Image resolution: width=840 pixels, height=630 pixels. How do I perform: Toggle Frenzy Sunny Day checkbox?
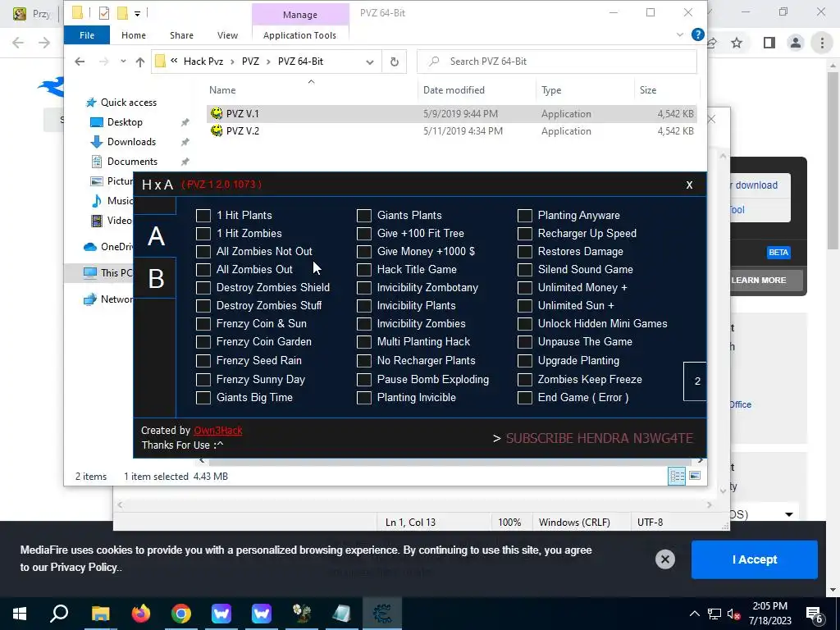pyautogui.click(x=203, y=380)
